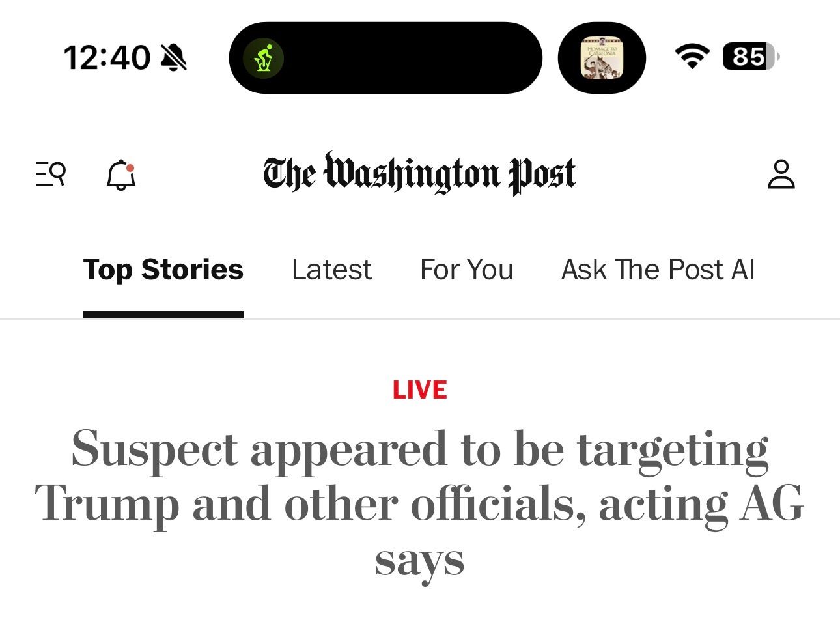The width and height of the screenshot is (840, 635).
Task: Tap the battery level indicator showing 85
Action: click(750, 57)
